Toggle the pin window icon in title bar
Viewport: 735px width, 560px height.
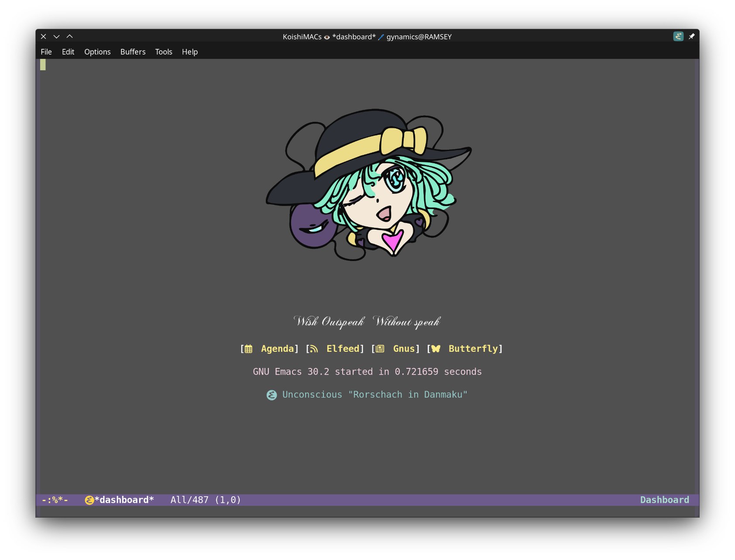coord(692,36)
